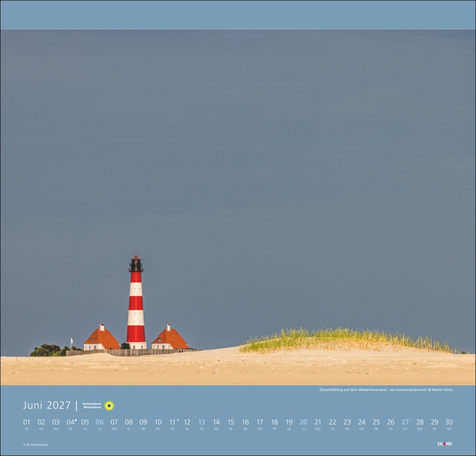This screenshot has width=476, height=456.
Task: Click the moon phase symbol beside 04
Action: [76, 420]
